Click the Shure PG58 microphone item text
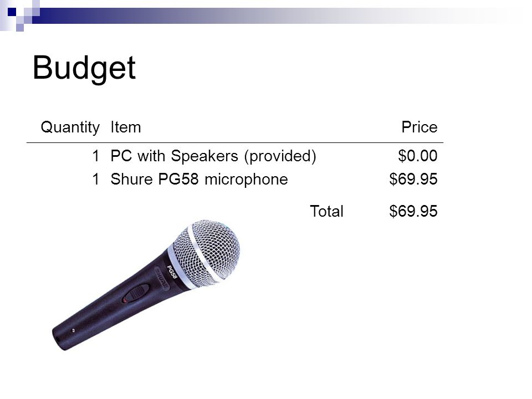Screen dimensions: 532x399 tap(199, 179)
